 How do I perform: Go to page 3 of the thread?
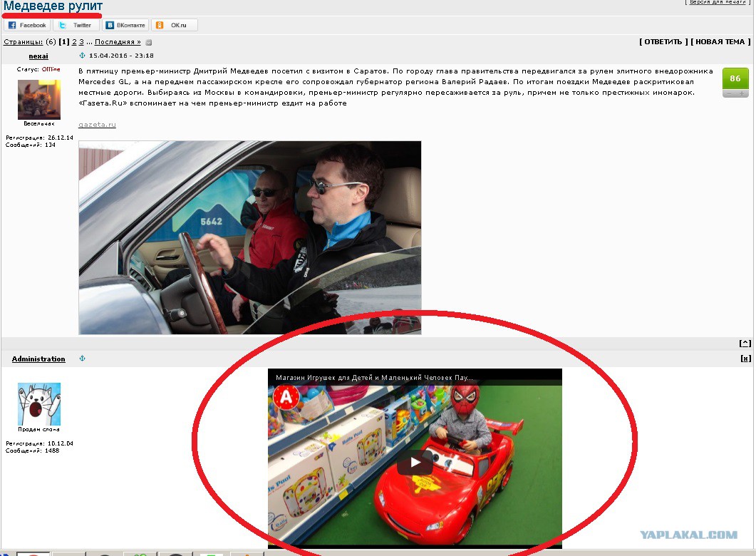(81, 42)
